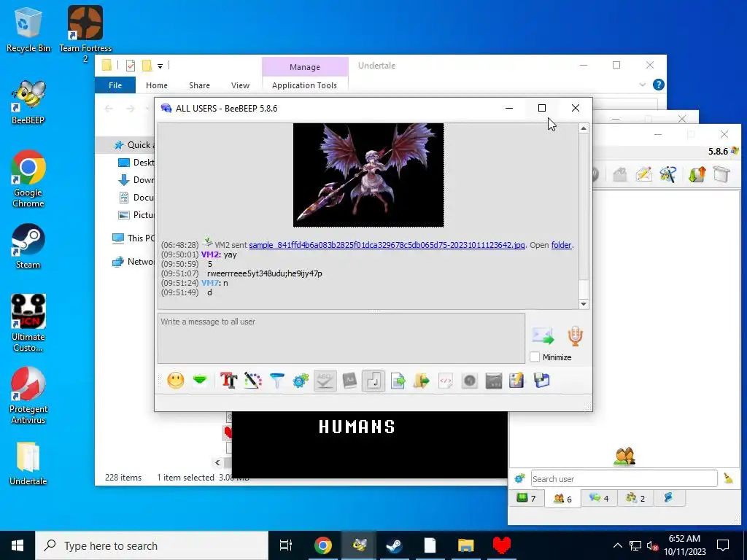Click the grey envelope icon in BeeBEEP main window
This screenshot has height=560, width=747.
pos(620,174)
